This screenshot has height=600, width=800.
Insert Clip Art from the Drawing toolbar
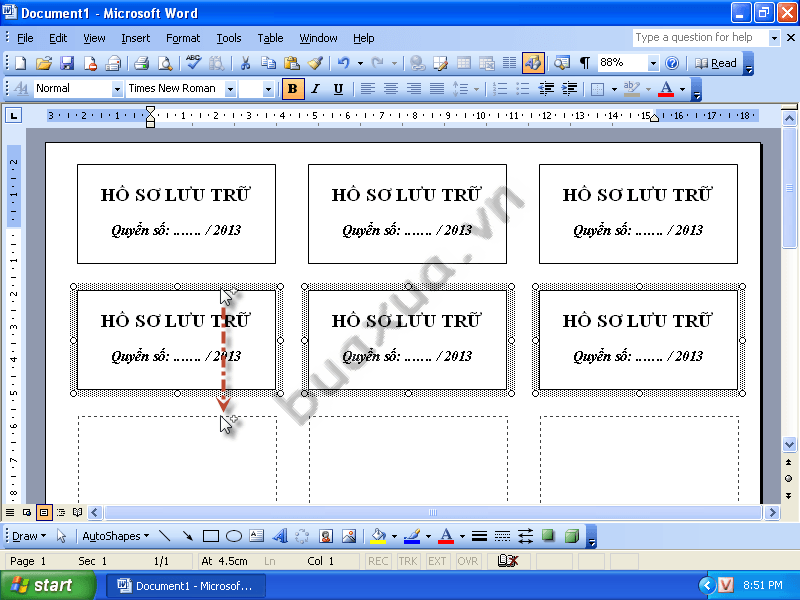pos(326,536)
